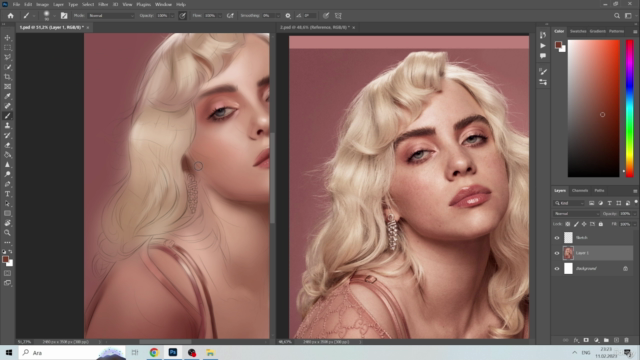Add a layer mask
The width and height of the screenshot is (640, 360).
(x=586, y=340)
